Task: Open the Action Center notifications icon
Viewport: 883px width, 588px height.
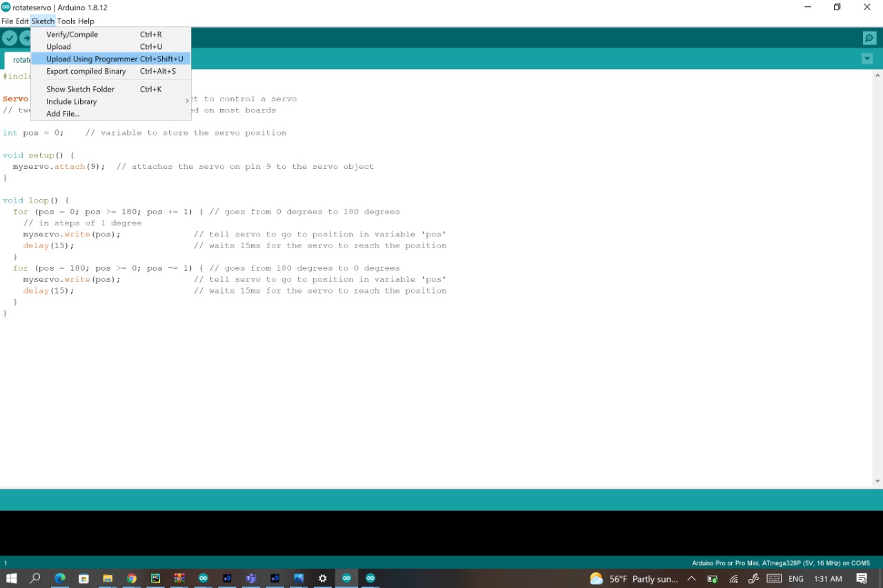Action: pos(862,579)
